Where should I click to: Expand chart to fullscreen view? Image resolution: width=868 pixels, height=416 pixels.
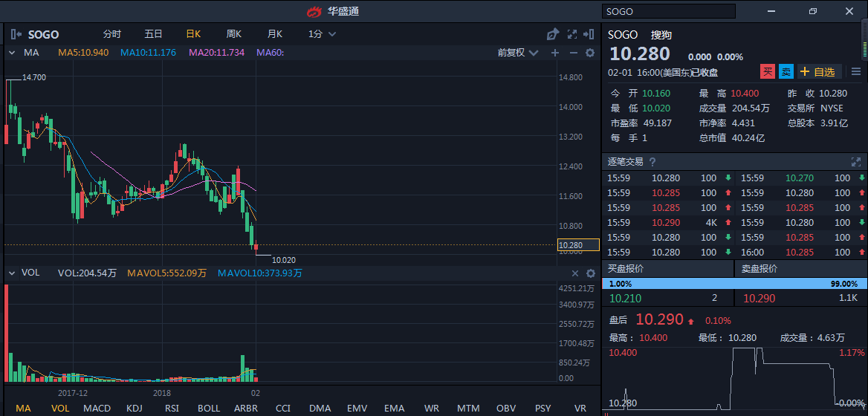[x=572, y=34]
